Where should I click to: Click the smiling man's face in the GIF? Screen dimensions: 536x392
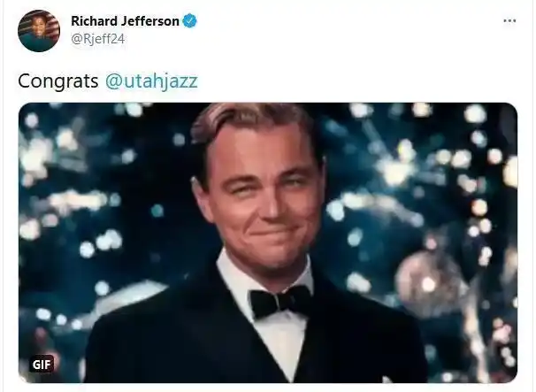click(266, 202)
